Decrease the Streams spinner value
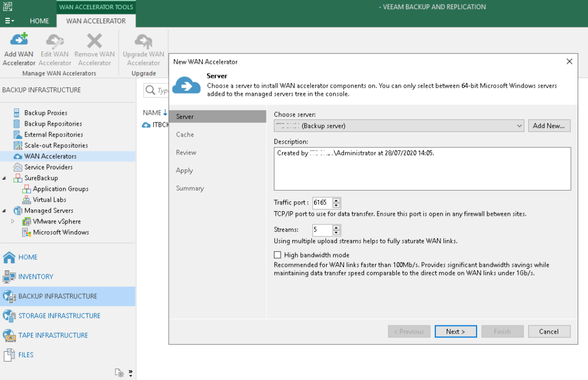The width and height of the screenshot is (588, 380). pyautogui.click(x=336, y=232)
